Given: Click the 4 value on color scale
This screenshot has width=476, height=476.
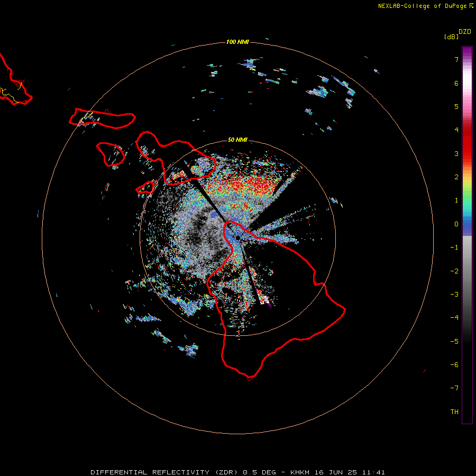Looking at the screenshot, I should coord(456,130).
